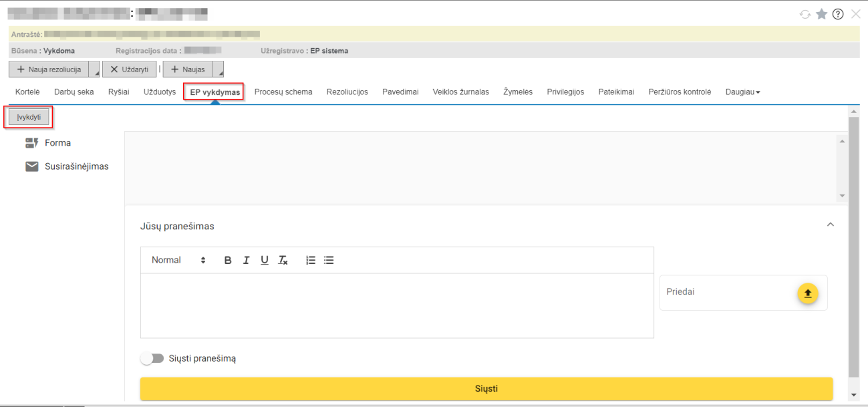Toggle underline formatting icon
Viewport: 868px width, 407px height.
(265, 261)
